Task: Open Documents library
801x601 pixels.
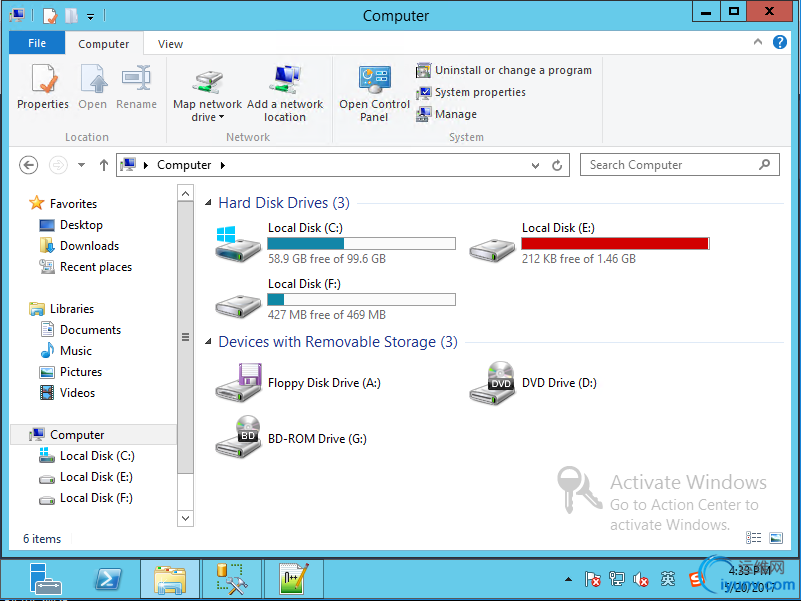Action: tap(81, 330)
